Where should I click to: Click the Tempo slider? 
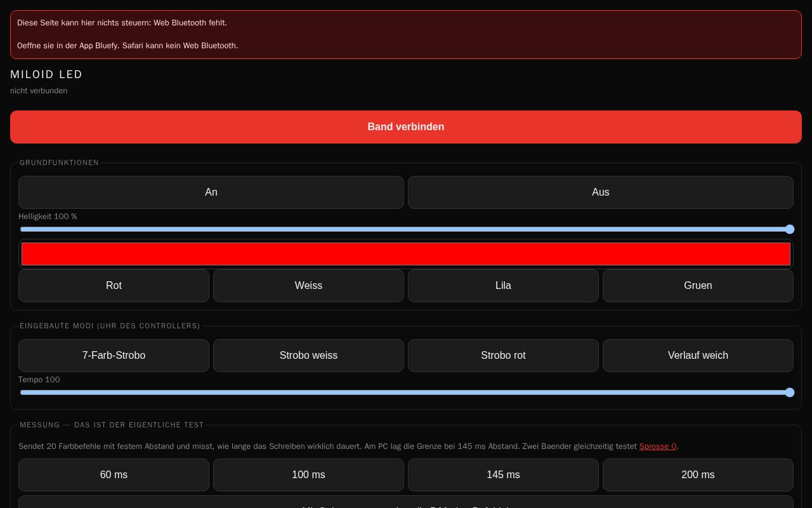407,392
